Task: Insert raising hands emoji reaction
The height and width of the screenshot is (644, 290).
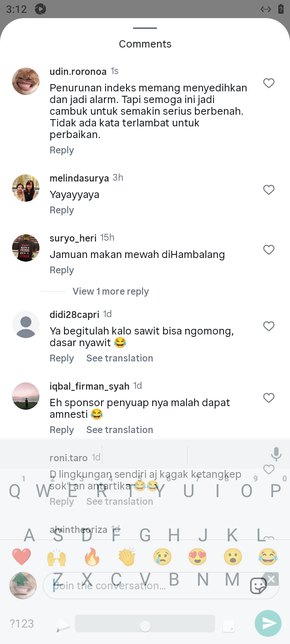Action: (x=56, y=557)
